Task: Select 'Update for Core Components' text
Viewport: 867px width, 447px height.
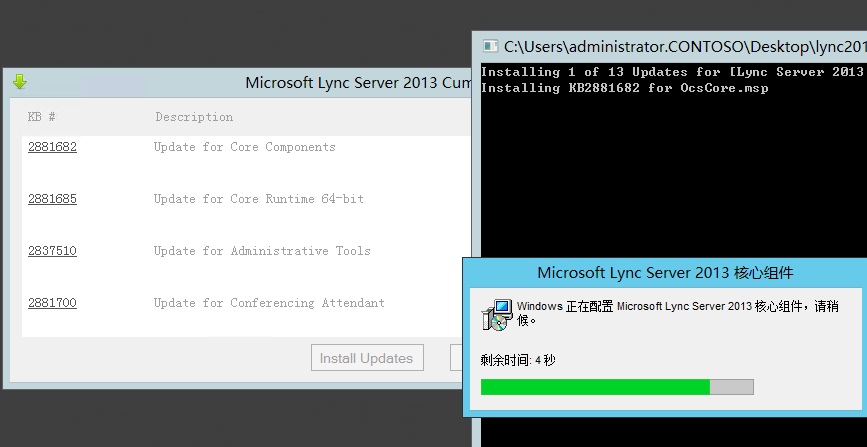Action: [244, 147]
